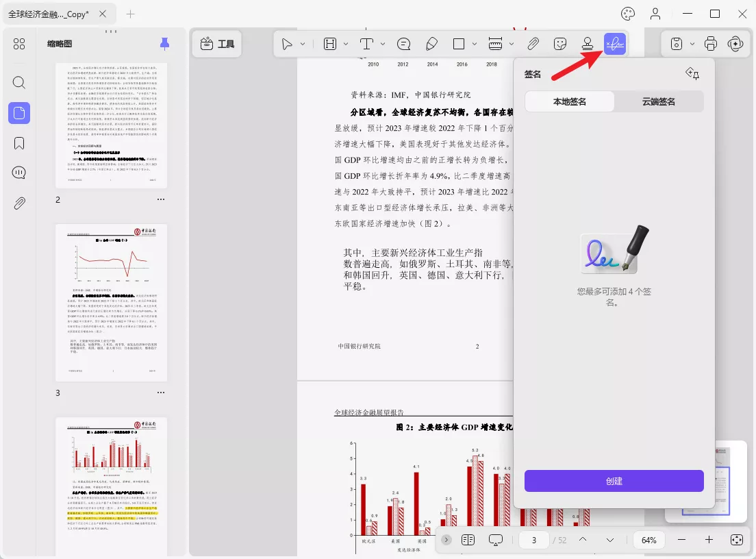Open the Bookmarks panel in sidebar

pyautogui.click(x=18, y=142)
